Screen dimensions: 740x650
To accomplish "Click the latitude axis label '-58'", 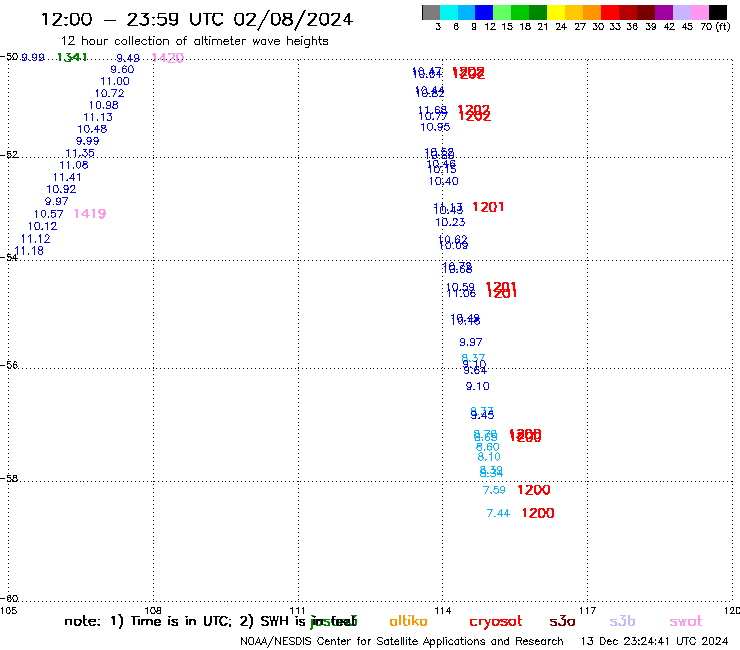I will point(9,478).
